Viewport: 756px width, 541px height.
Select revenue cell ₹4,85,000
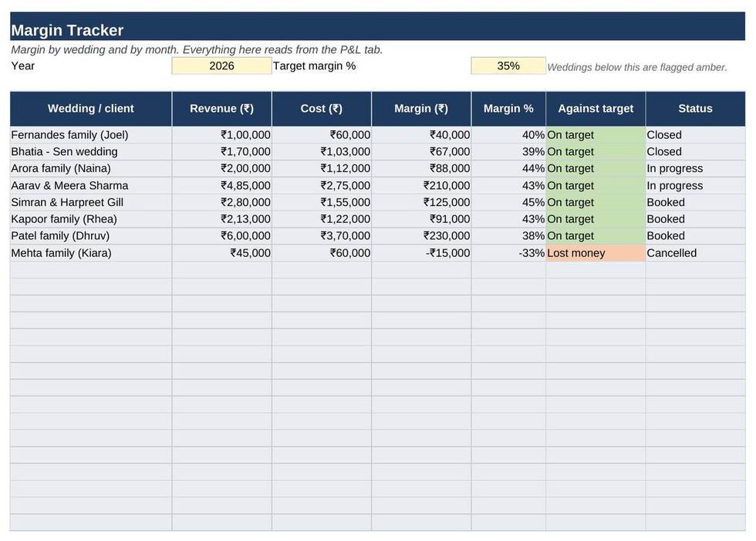pos(222,186)
